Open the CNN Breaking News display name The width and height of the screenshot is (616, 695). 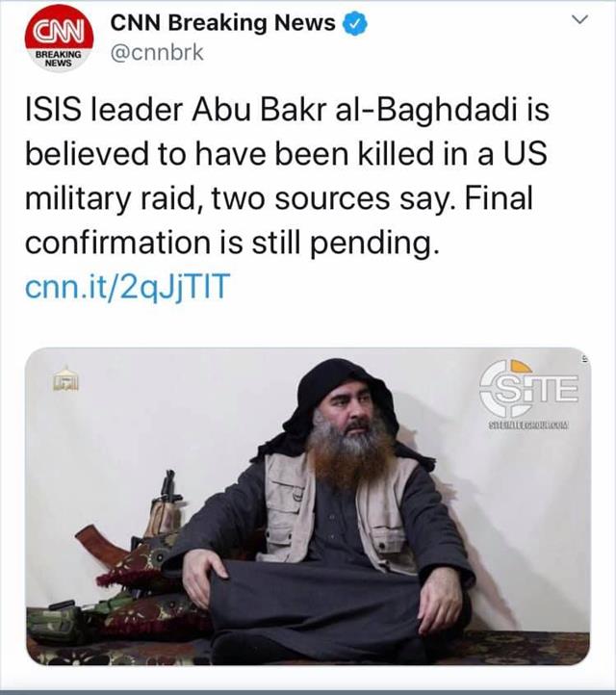(223, 23)
